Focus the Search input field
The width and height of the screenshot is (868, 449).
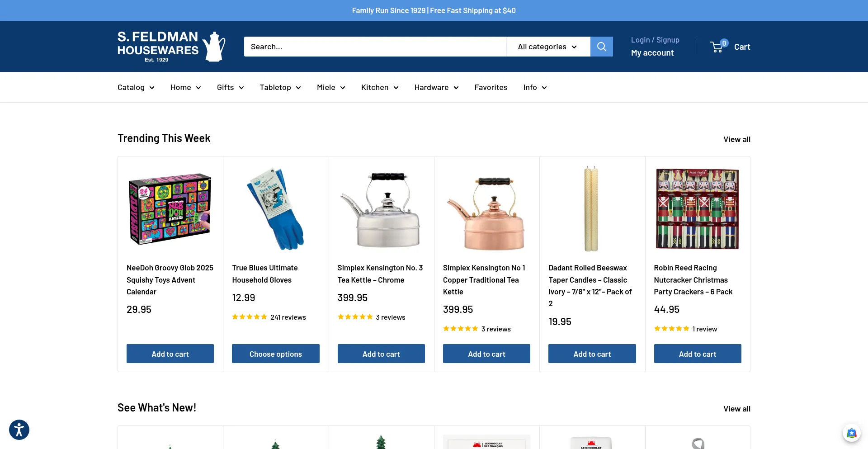(x=375, y=47)
